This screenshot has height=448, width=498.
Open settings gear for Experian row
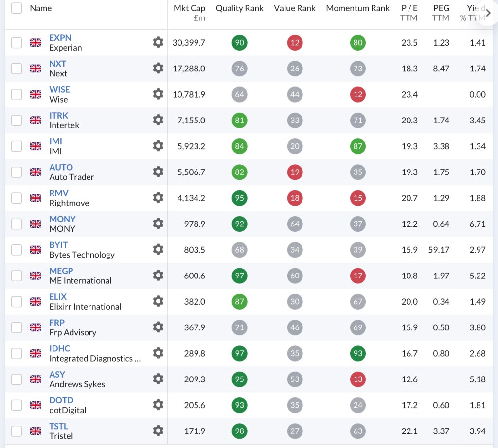tap(158, 42)
